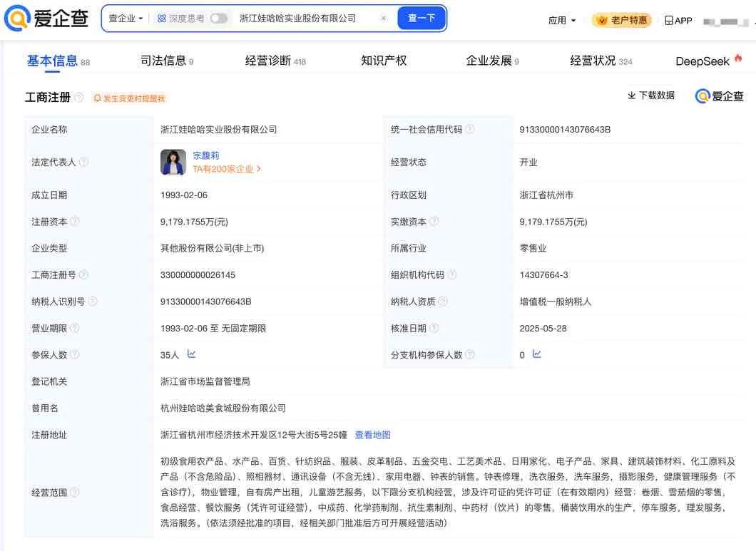Open 查看地图 beside the registered address
Viewport: 756px width, 551px height.
tap(373, 434)
